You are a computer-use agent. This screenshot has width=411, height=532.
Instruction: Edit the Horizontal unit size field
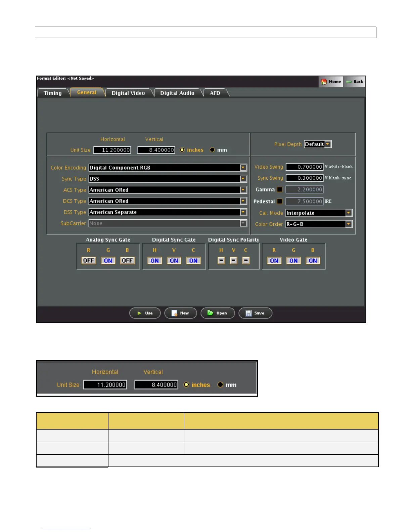(x=112, y=150)
